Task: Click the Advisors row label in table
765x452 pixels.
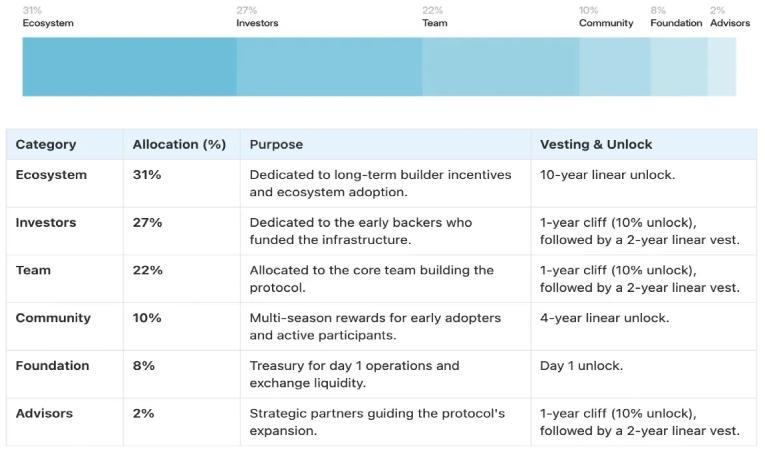Action: (x=44, y=413)
